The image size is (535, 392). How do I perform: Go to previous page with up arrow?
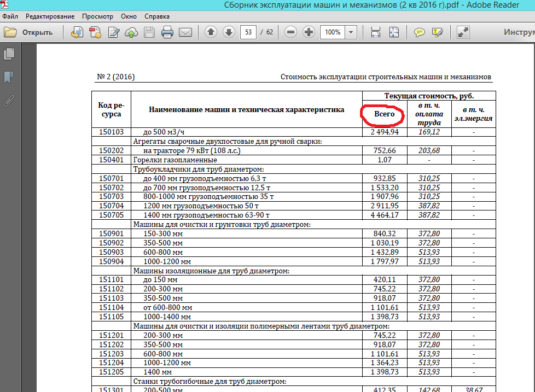click(211, 32)
